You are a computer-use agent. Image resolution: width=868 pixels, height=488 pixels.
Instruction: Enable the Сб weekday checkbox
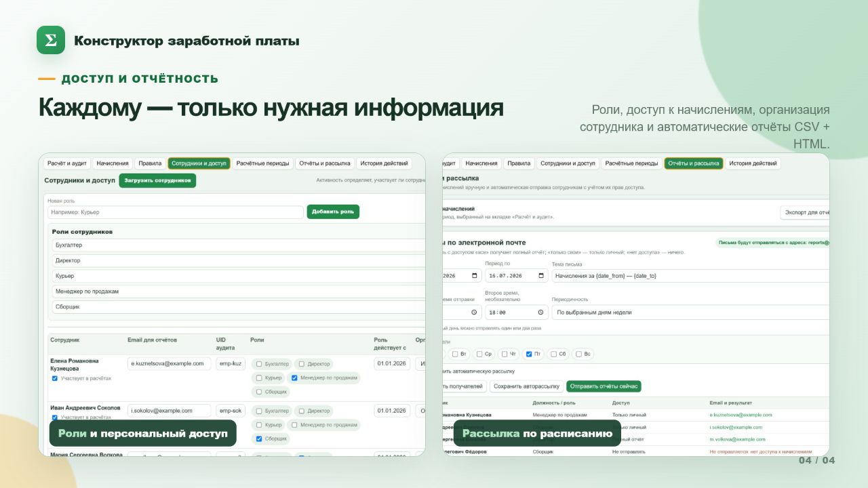coord(554,354)
